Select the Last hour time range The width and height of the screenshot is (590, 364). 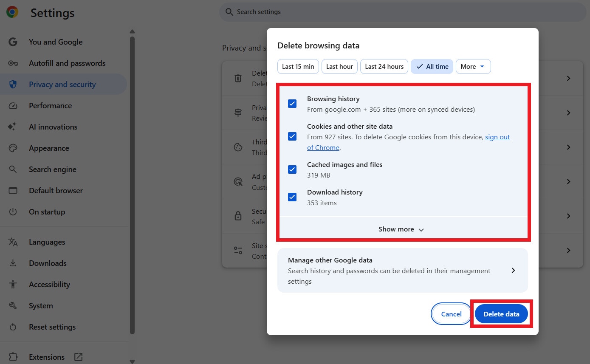[339, 67]
